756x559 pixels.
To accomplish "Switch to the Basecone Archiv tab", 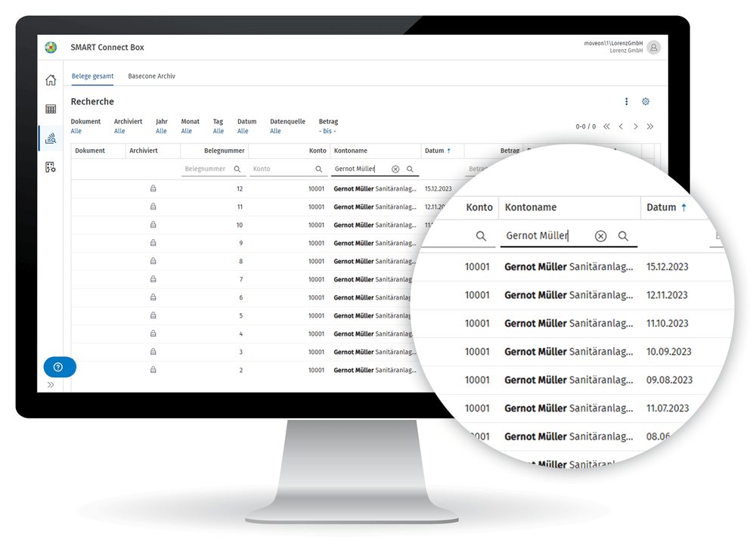I will point(151,76).
